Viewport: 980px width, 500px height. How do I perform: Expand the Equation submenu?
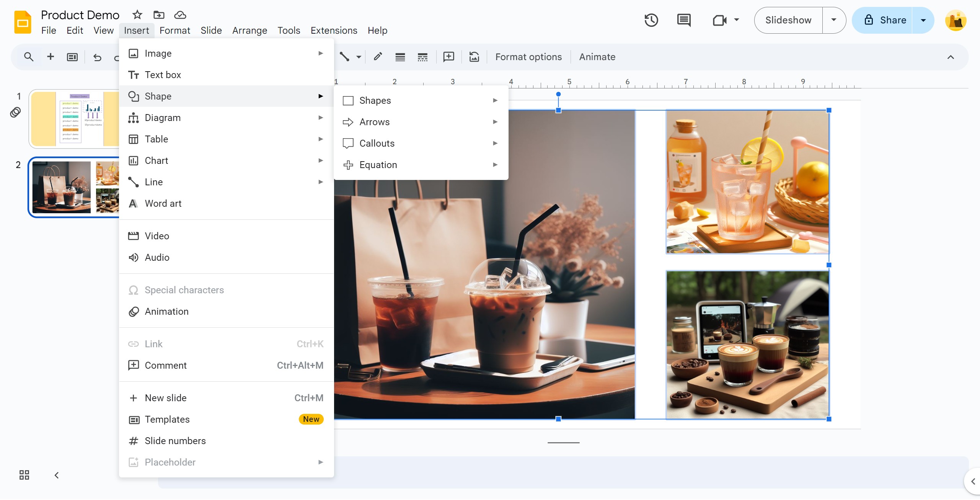pos(421,165)
